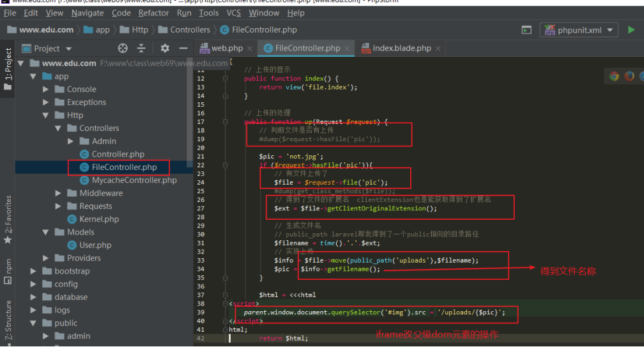644x347 pixels.
Task: Expand the Providers folder arrow
Action: 45,258
